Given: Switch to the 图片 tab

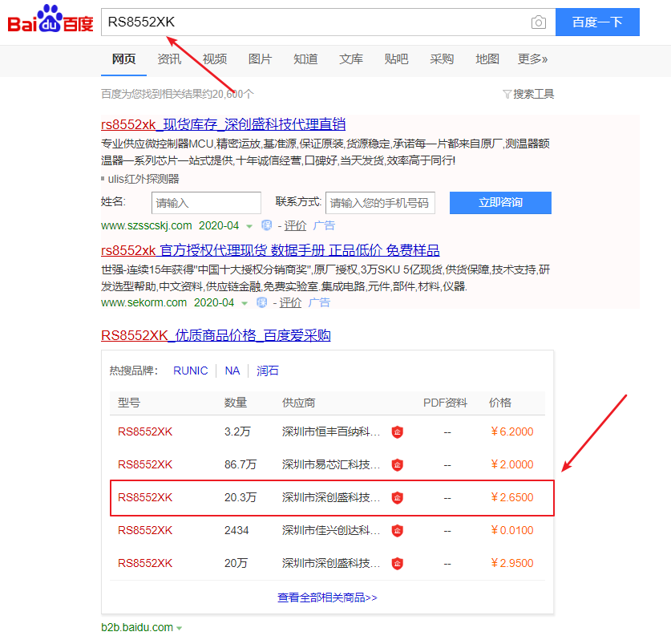Looking at the screenshot, I should (x=260, y=59).
